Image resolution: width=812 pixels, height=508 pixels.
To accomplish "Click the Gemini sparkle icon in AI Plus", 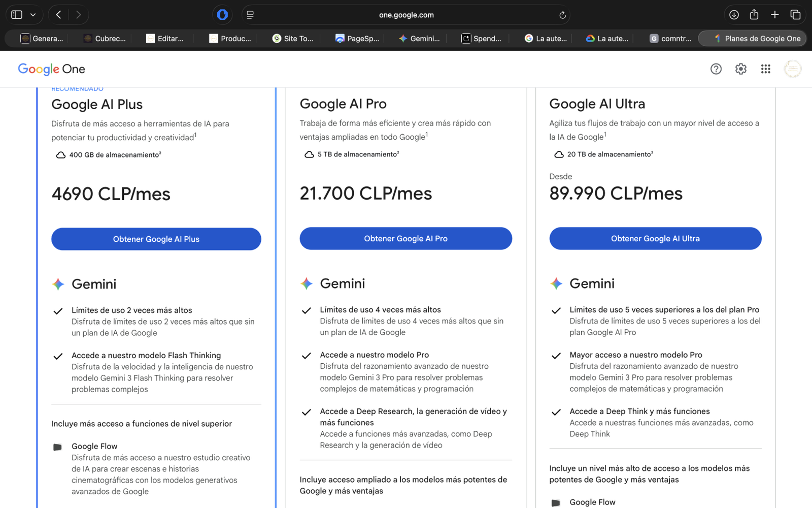I will click(x=58, y=284).
